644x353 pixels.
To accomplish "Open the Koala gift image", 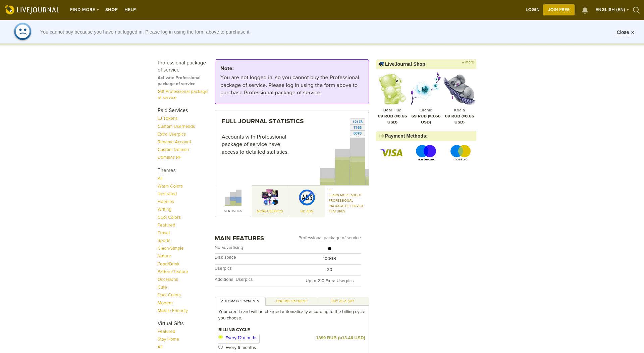I will point(459,90).
